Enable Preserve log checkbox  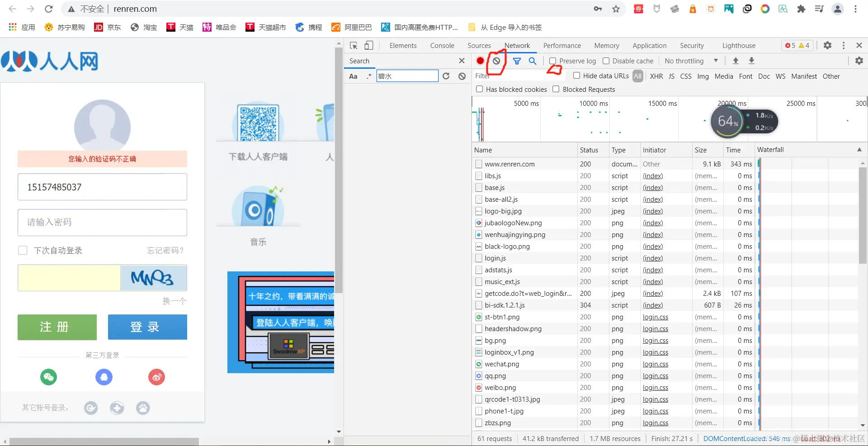[552, 61]
